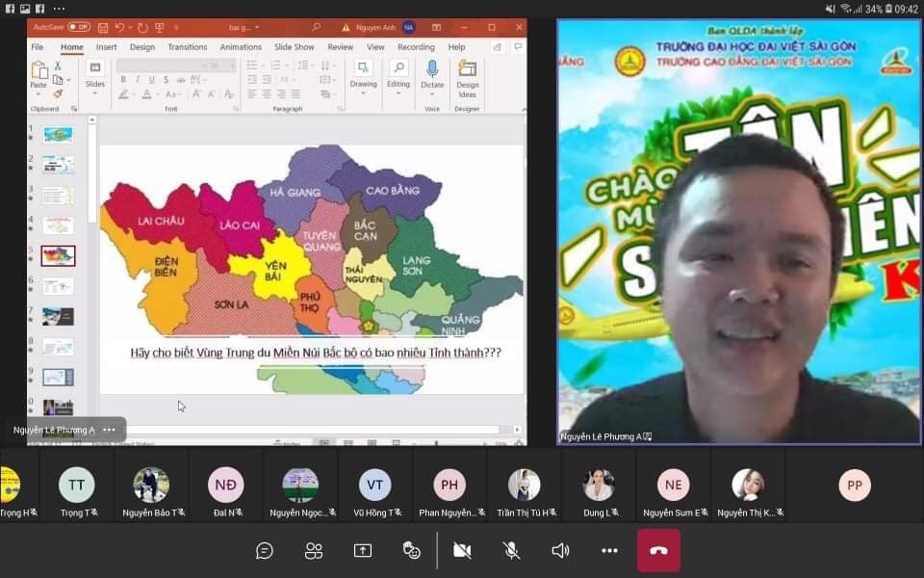924x578 pixels.
Task: Show the meeting participants list
Action: point(314,550)
